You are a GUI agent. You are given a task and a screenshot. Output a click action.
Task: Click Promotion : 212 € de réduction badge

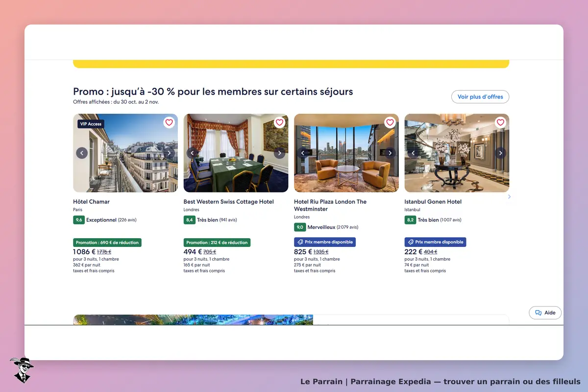[x=217, y=243]
